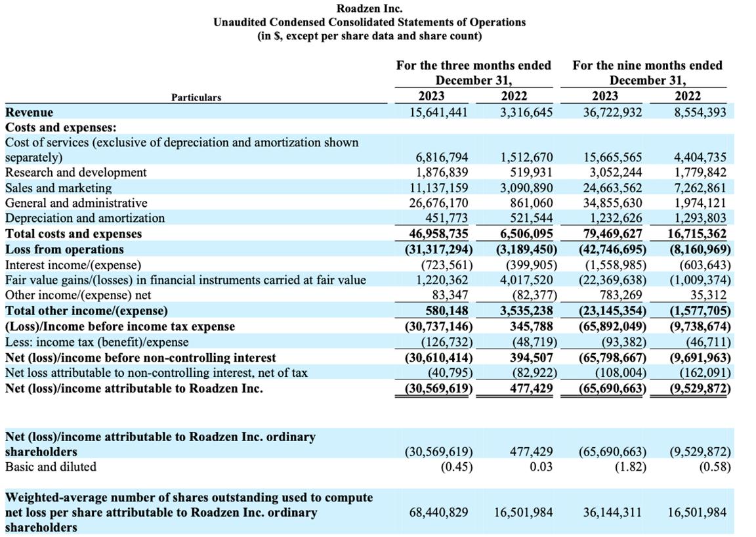Viewport: 756px width, 537px height.
Task: Click pre-tax income value 345,788
Action: (x=532, y=326)
